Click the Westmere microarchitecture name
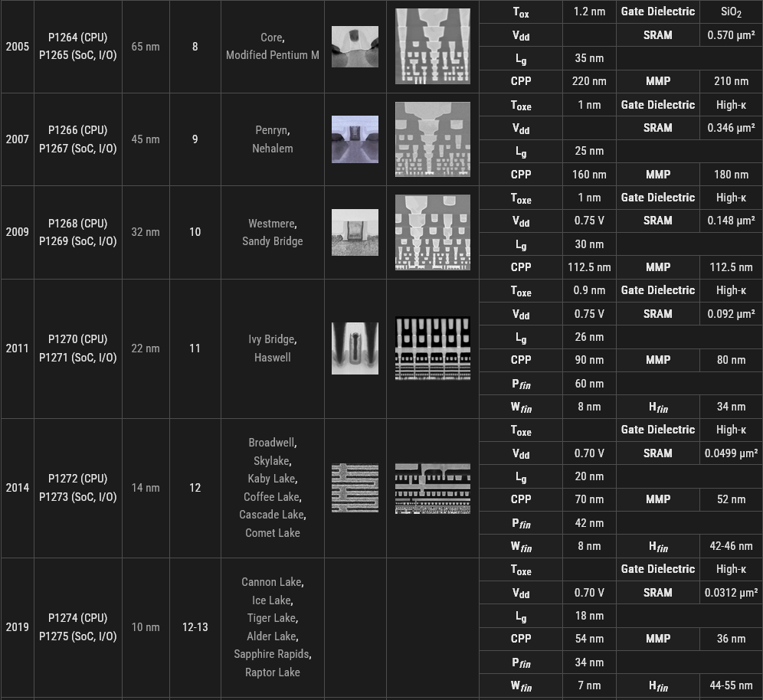The height and width of the screenshot is (700, 763). pos(272,224)
